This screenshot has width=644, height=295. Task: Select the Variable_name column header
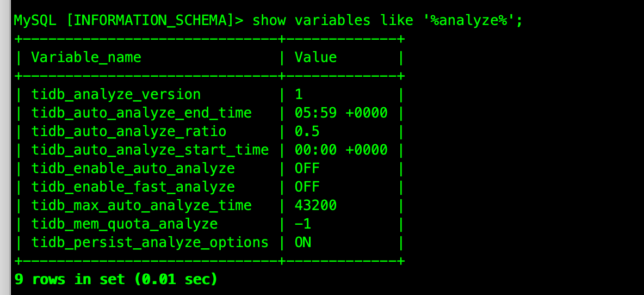click(86, 57)
